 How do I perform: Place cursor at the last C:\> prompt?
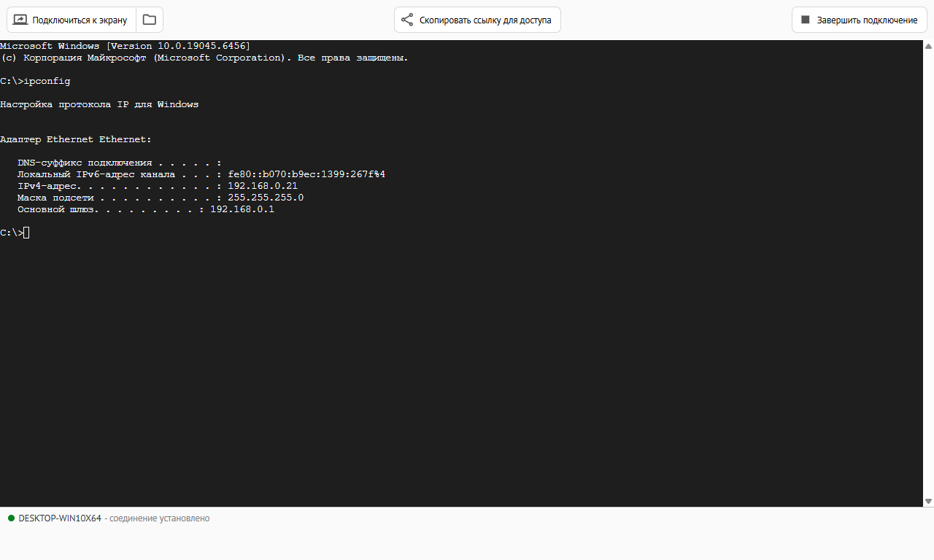coord(26,233)
